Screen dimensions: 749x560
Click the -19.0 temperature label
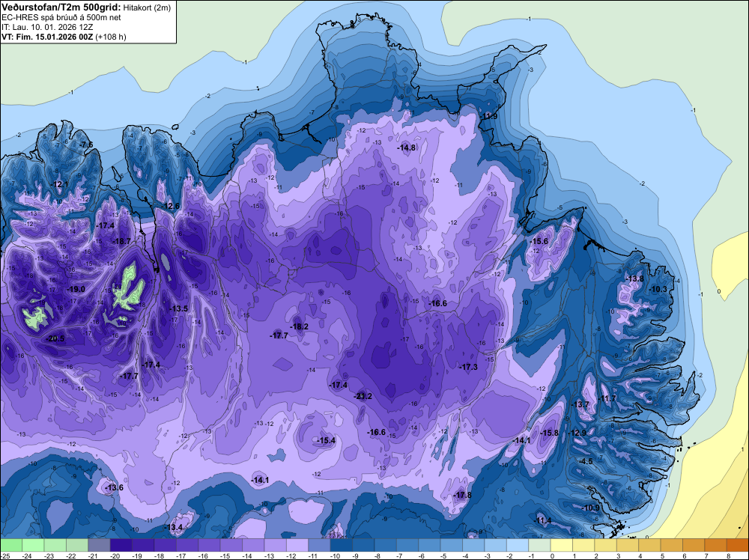click(x=76, y=289)
